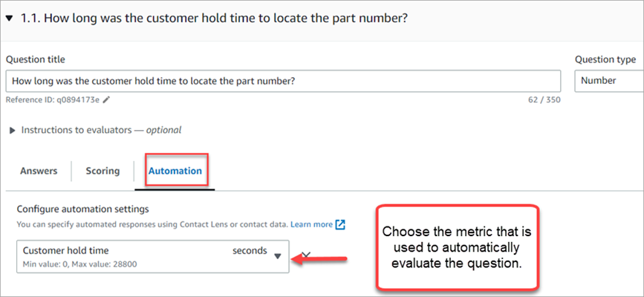Click the edit pencil beside Reference ID

tap(106, 99)
